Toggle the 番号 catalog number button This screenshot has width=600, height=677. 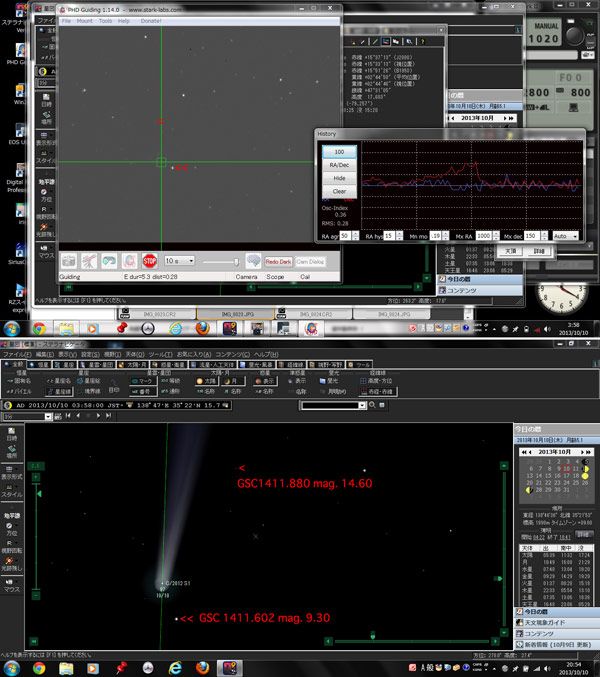coord(142,391)
